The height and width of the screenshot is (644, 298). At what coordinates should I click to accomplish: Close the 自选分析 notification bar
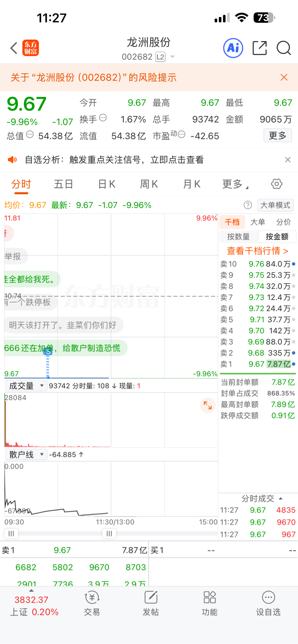pyautogui.click(x=288, y=160)
